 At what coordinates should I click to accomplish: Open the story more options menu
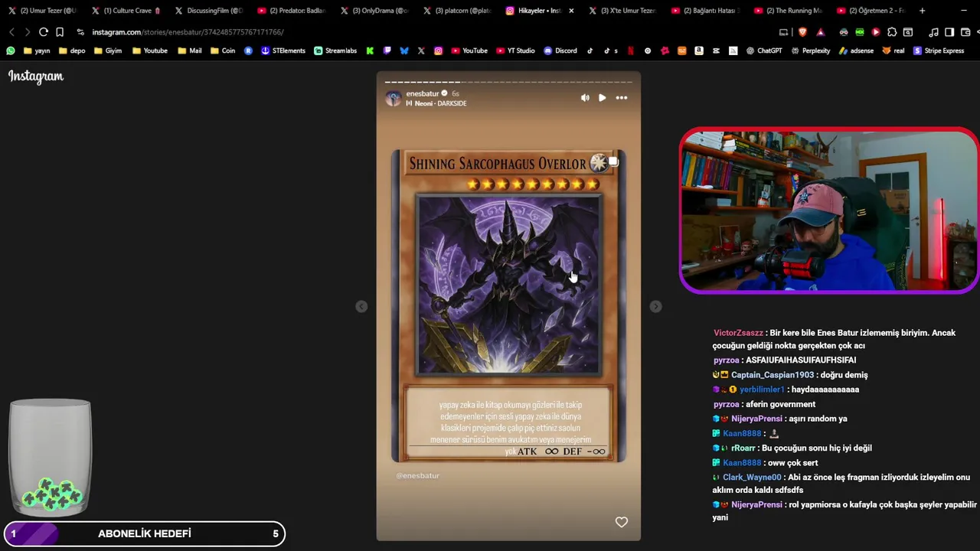tap(622, 98)
